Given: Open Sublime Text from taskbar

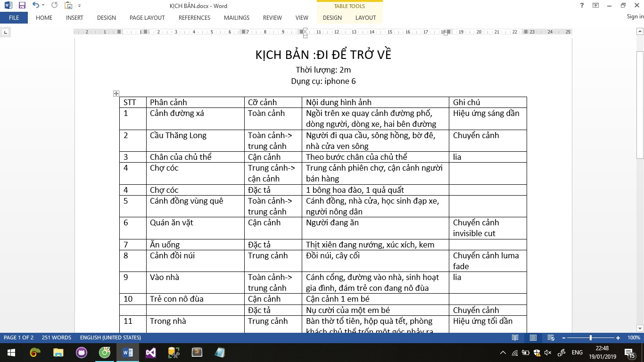Looking at the screenshot, I should 197,352.
